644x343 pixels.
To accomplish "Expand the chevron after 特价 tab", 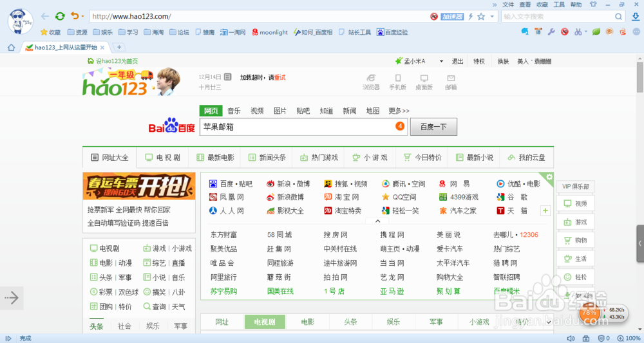I will click(549, 322).
